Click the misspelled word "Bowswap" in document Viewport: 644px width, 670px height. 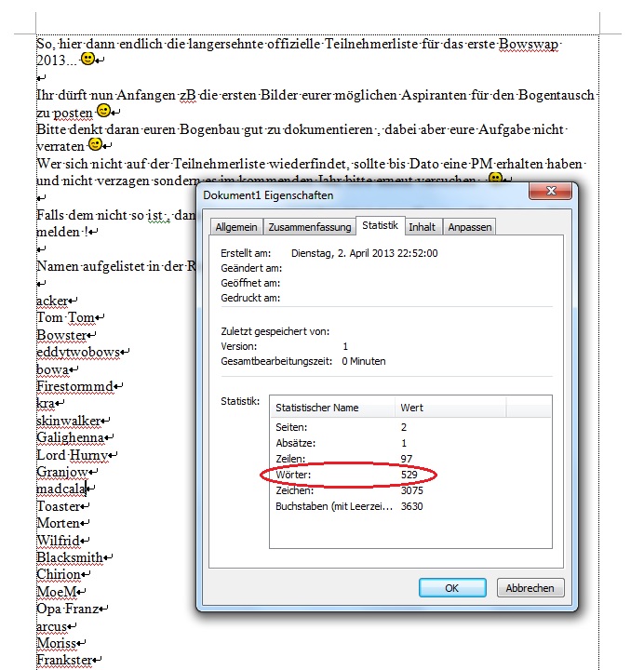pyautogui.click(x=530, y=43)
